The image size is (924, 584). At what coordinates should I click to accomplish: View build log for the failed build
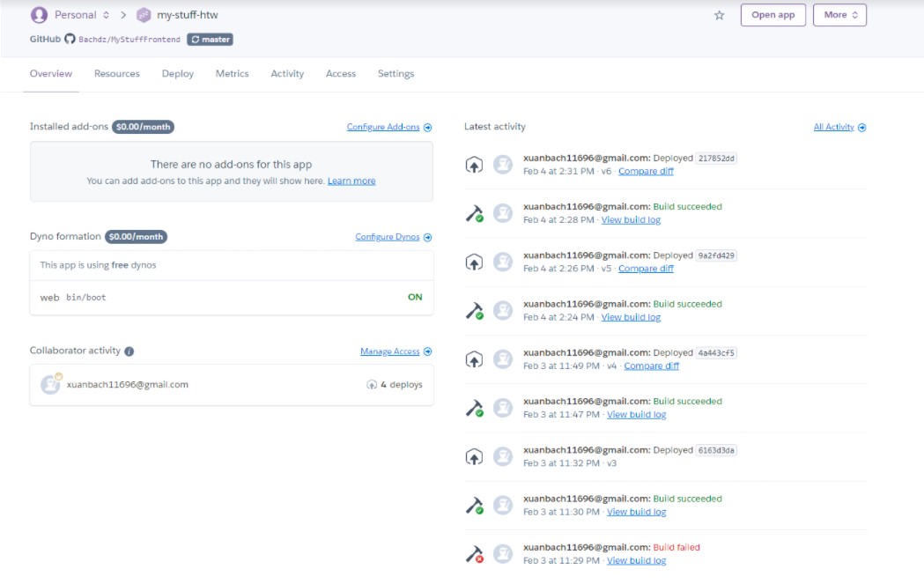[x=637, y=560]
